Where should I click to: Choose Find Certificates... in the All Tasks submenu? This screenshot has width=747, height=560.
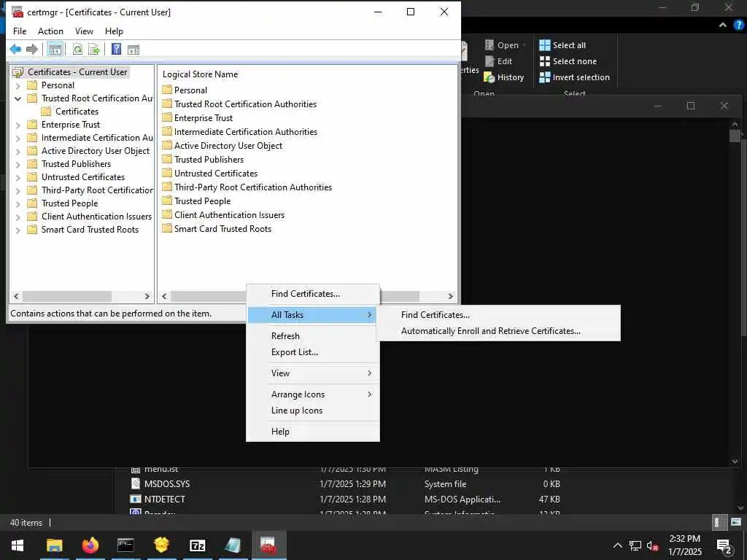click(498, 315)
